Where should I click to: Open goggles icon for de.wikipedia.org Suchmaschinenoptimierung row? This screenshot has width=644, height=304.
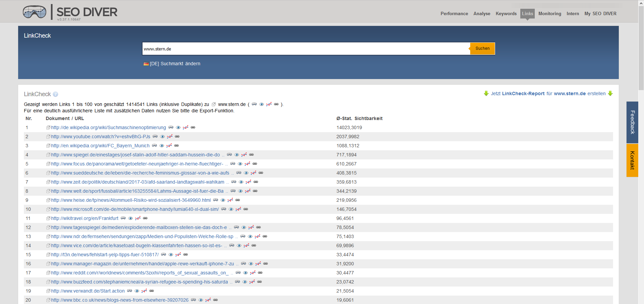[171, 127]
